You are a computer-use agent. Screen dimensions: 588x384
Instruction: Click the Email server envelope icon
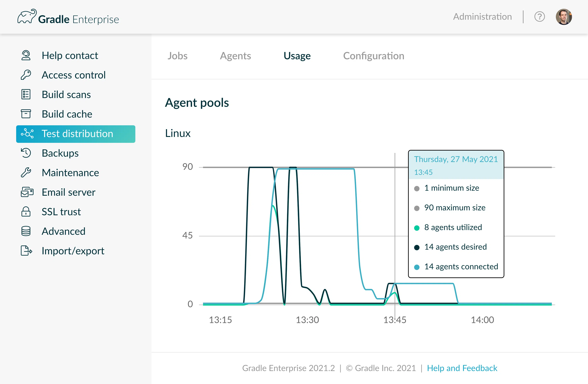pos(27,192)
